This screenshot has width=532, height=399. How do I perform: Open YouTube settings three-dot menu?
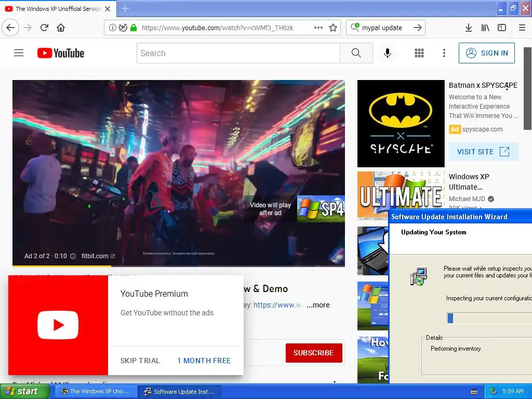(x=444, y=53)
